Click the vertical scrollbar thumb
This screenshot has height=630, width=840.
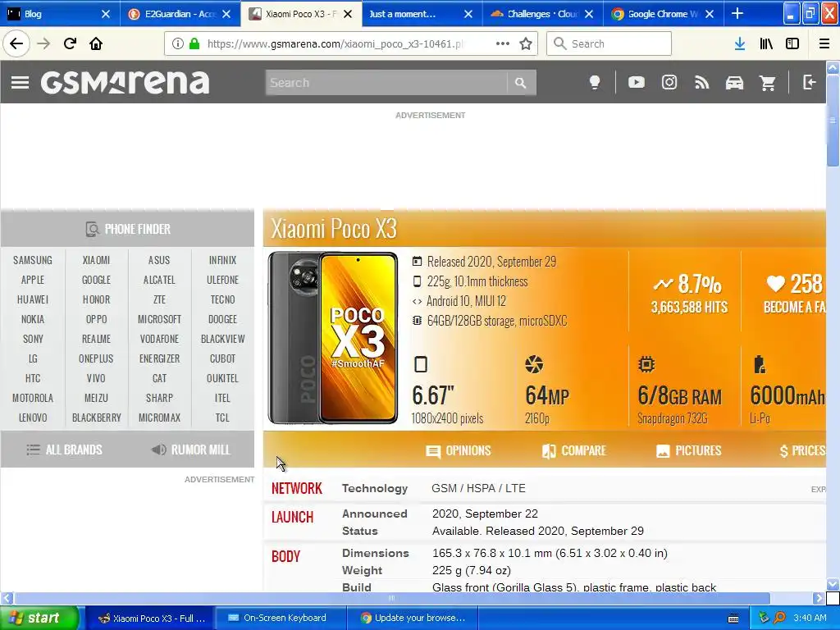click(x=833, y=121)
